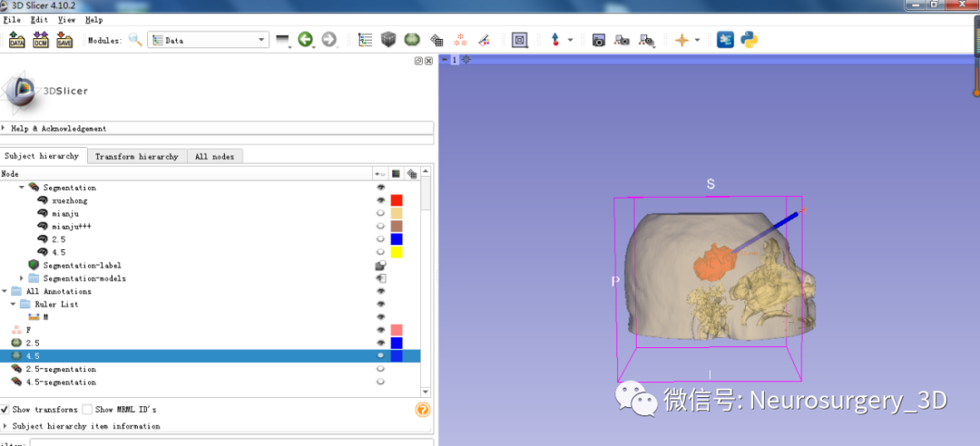The width and height of the screenshot is (980, 446).
Task: Open the Help menu
Action: click(x=93, y=20)
